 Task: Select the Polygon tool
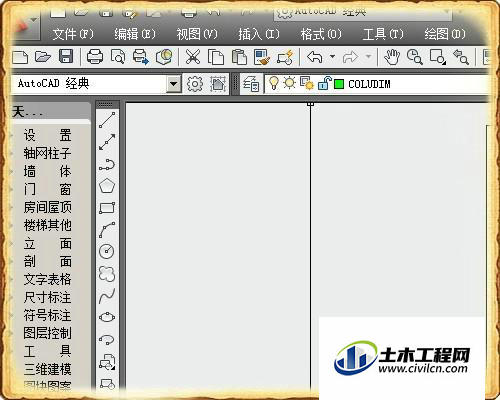tap(107, 186)
